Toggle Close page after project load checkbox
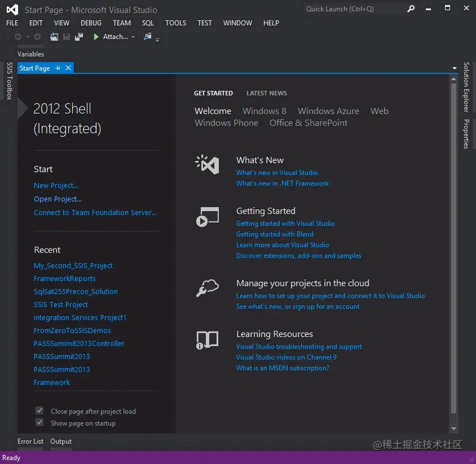Viewport: 476px width, 464px height. tap(39, 410)
